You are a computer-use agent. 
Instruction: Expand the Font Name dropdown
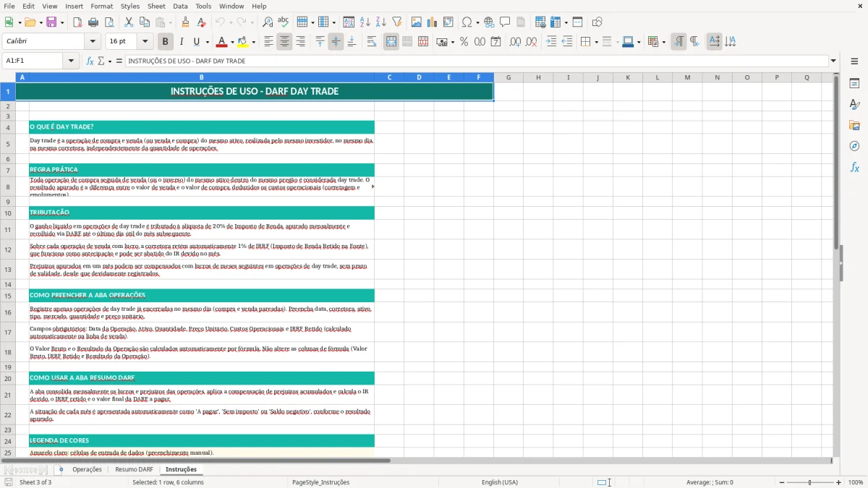(93, 42)
